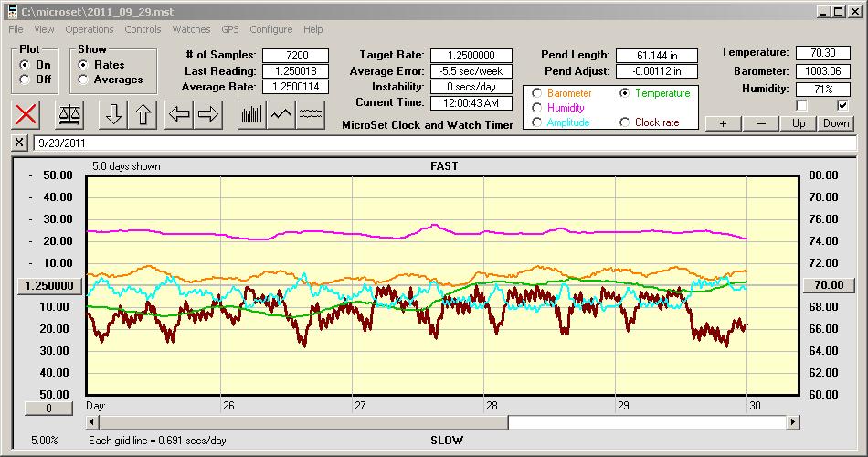Click the Last Reading value field
Image resolution: width=868 pixels, height=457 pixels.
[x=296, y=71]
